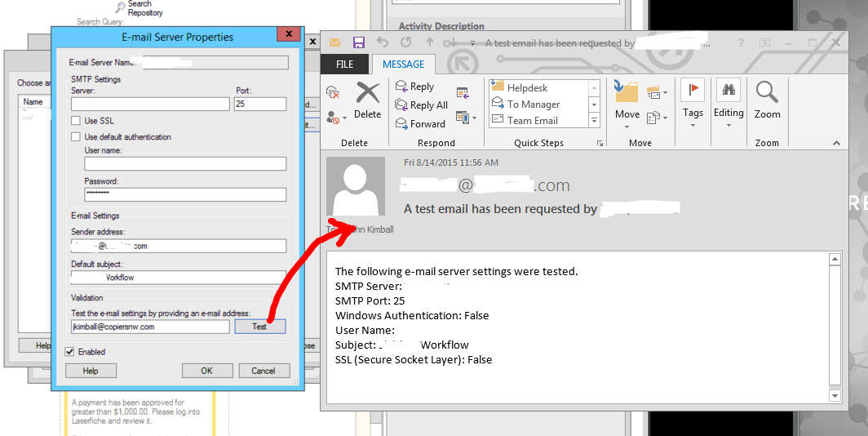The image size is (868, 436).
Task: Enable the Use SSL checkbox
Action: pyautogui.click(x=77, y=121)
